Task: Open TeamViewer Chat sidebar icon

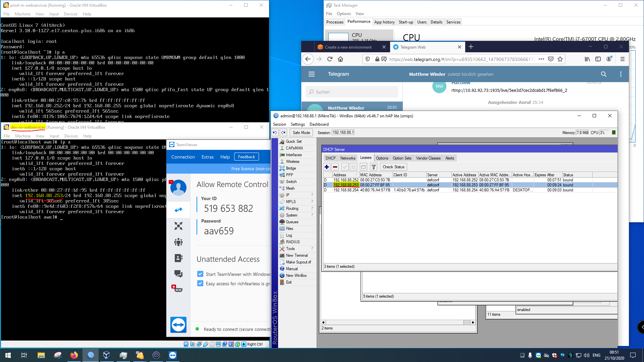Action: coord(178,274)
